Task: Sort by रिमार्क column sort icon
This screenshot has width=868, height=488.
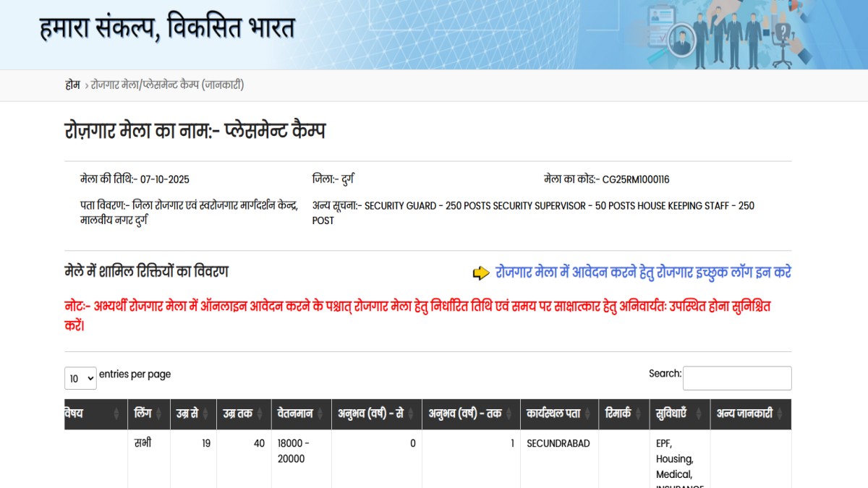Action: pyautogui.click(x=642, y=414)
